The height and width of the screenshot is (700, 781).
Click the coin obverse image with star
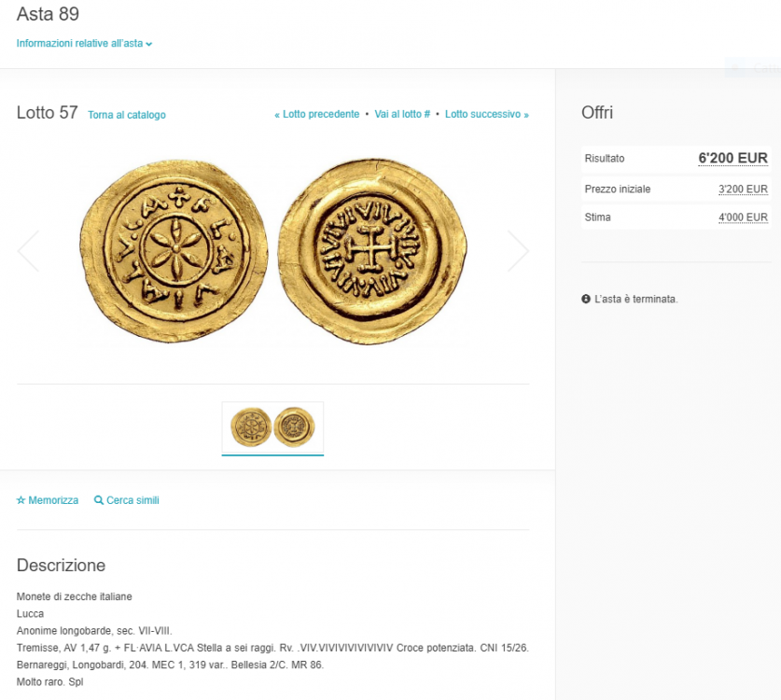[174, 250]
